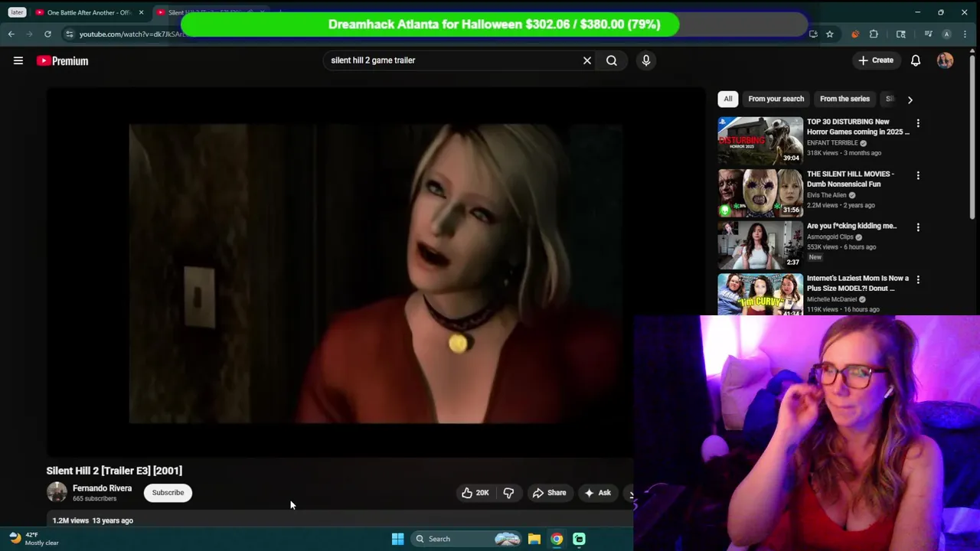The image size is (980, 551).
Task: Clear the search box with the X
Action: [587, 60]
